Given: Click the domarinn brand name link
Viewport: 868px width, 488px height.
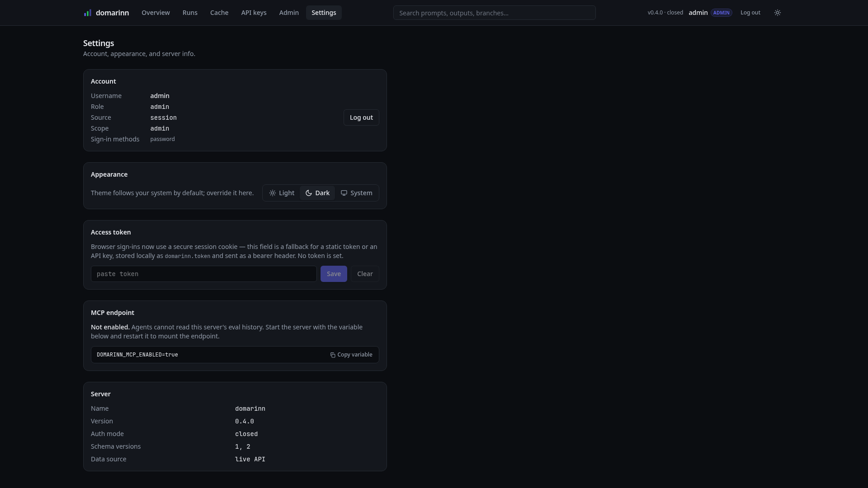Looking at the screenshot, I should click(112, 13).
